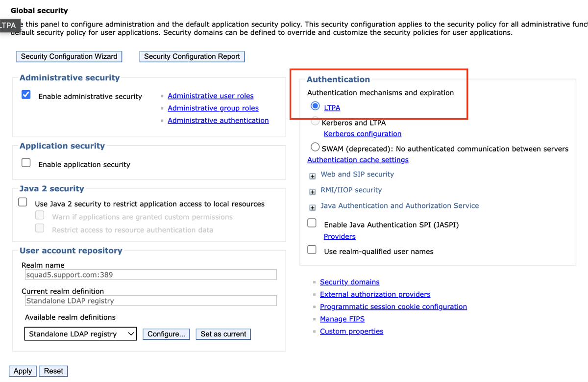Viewport: 588px width, 382px height.
Task: Open the Administrative user roles link
Action: click(x=211, y=96)
